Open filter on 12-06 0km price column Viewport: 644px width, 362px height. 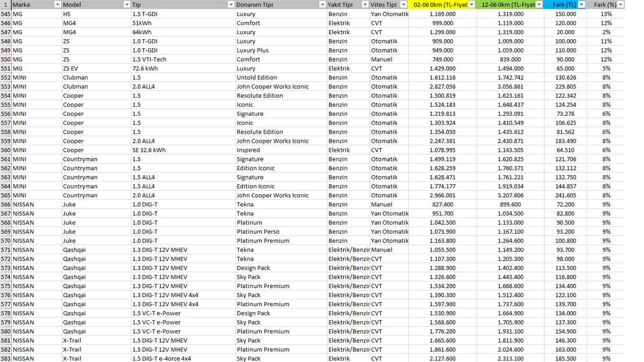(540, 5)
